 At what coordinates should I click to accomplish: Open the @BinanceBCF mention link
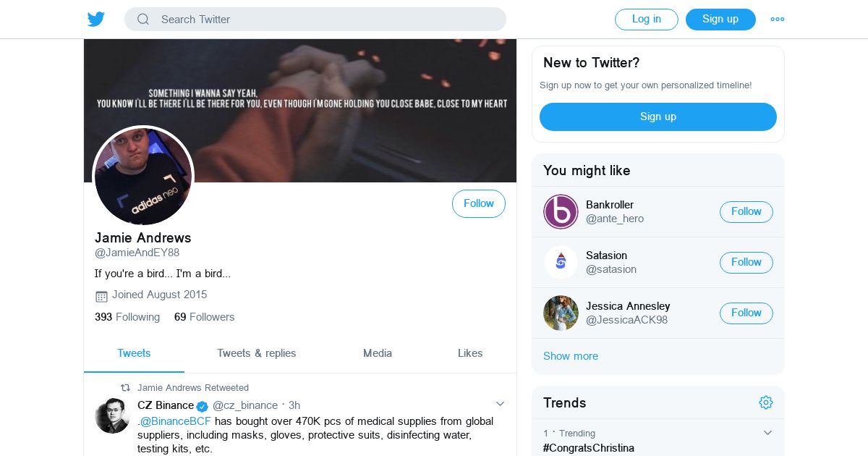point(175,421)
